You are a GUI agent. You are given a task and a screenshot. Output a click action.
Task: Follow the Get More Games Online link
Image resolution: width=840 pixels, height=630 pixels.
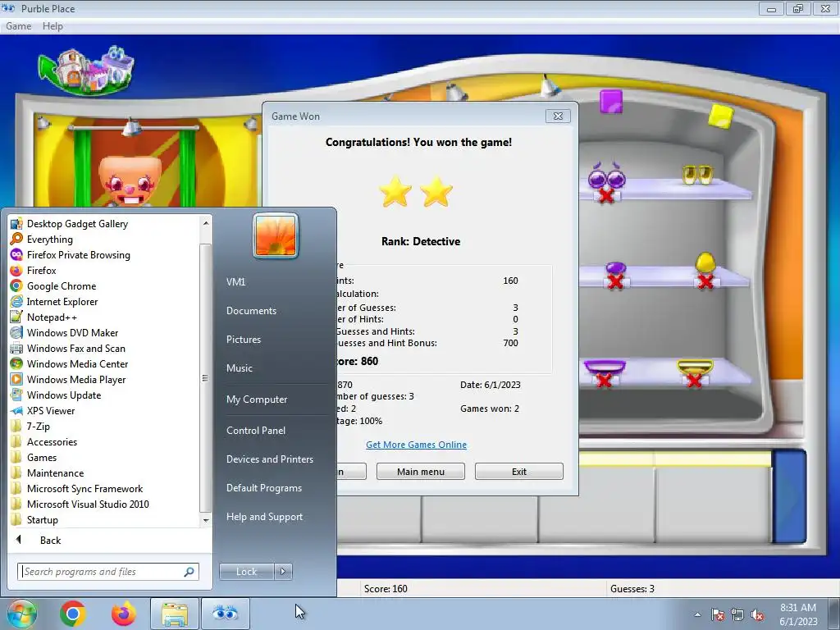tap(416, 445)
